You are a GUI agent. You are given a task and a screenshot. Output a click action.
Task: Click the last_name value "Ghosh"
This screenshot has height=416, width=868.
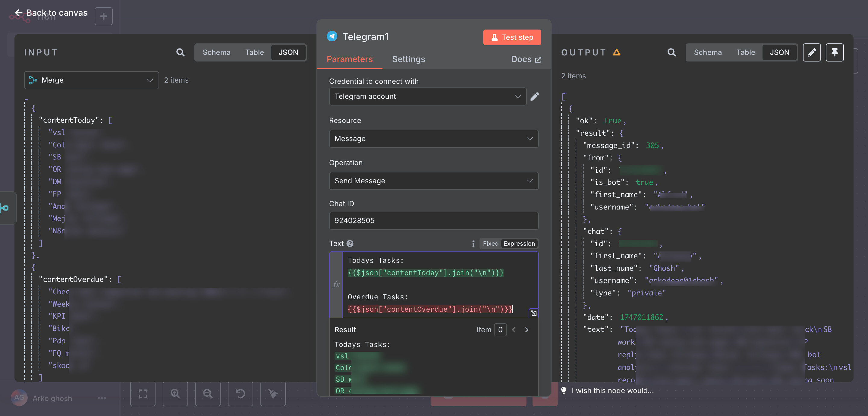click(x=664, y=268)
